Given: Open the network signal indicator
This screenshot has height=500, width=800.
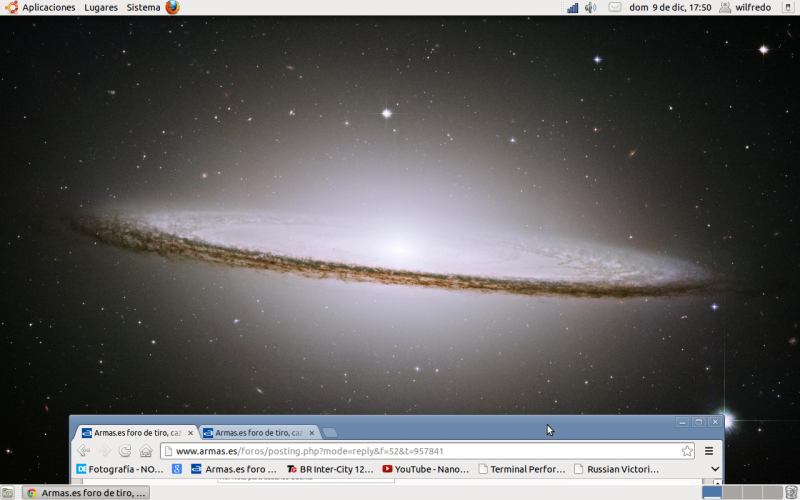Looking at the screenshot, I should [x=573, y=7].
